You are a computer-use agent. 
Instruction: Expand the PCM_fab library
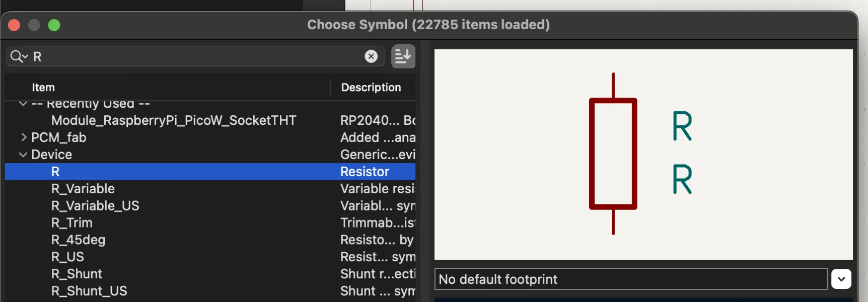pos(23,137)
